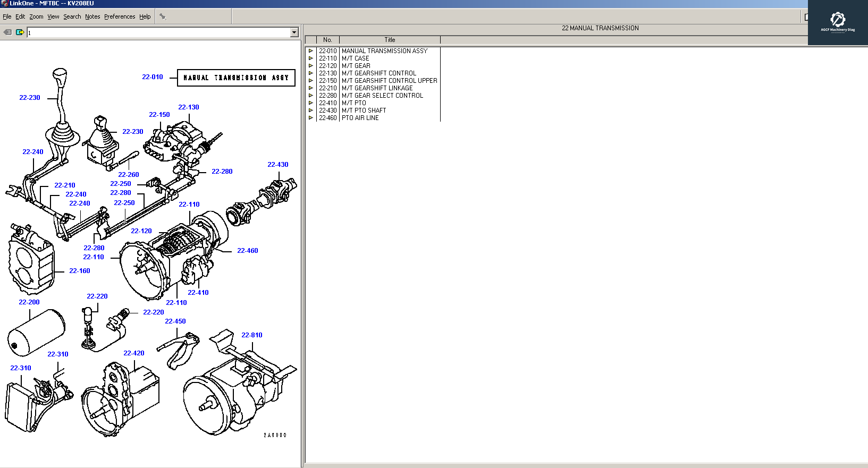Viewport: 868px width, 468px height.
Task: Click the back navigation arrow icon
Action: click(x=7, y=32)
